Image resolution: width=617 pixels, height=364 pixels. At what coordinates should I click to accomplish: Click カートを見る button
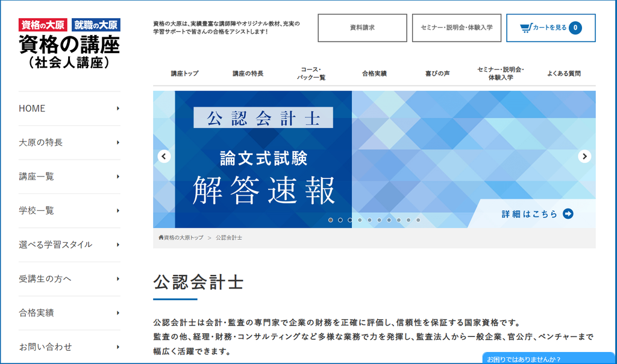click(551, 28)
